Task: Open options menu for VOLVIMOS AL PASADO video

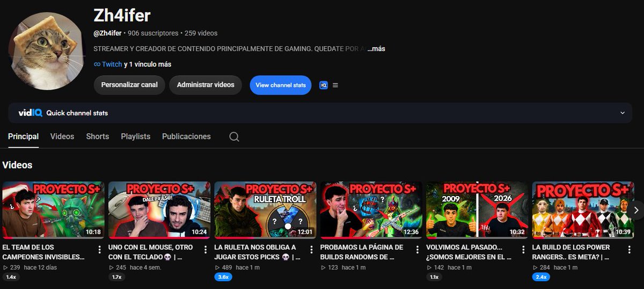Action: 524,249
